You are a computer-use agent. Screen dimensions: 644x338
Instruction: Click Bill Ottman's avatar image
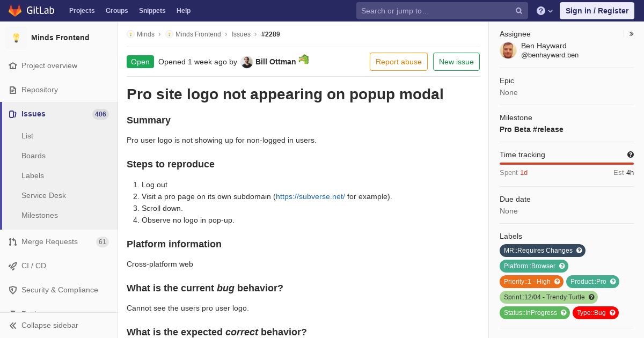click(247, 62)
